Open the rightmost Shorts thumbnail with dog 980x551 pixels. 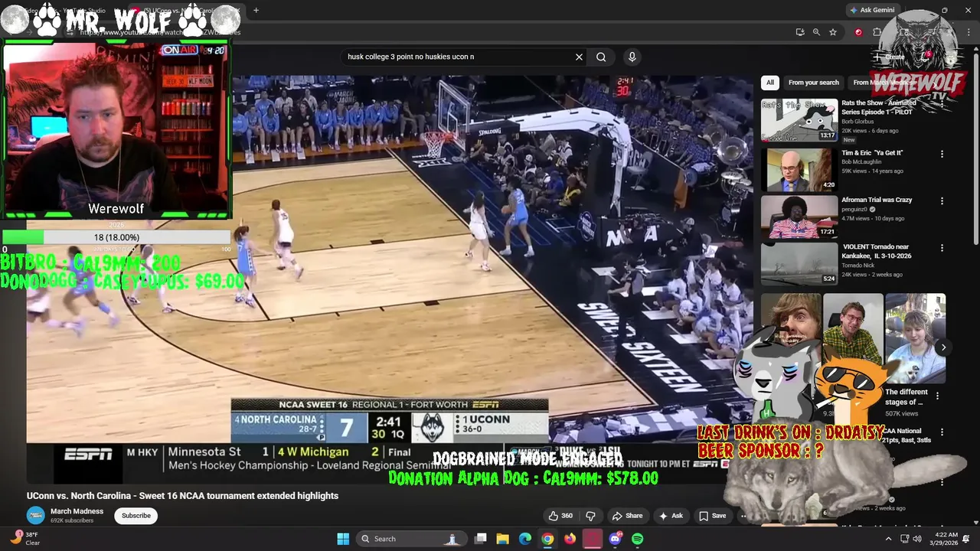click(915, 337)
